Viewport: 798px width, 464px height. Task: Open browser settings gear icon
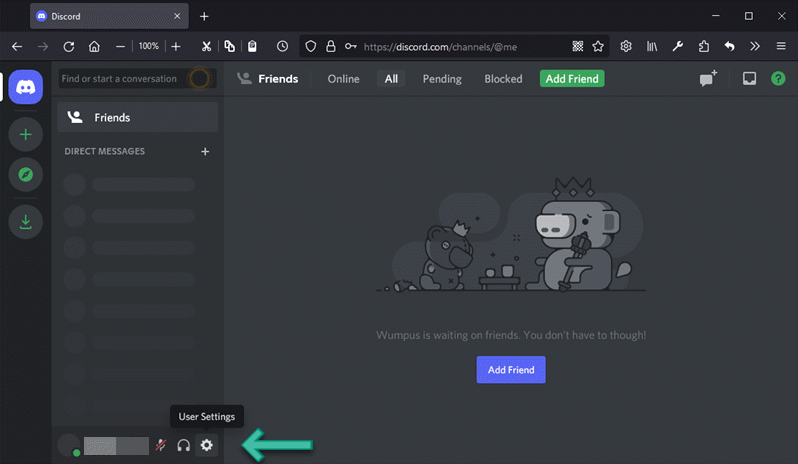point(626,47)
